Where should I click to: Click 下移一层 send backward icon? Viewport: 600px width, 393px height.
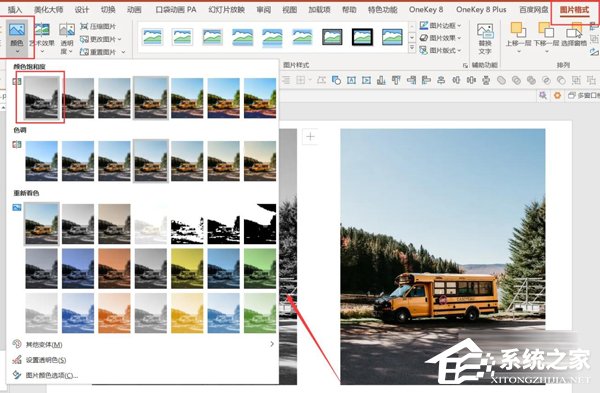(x=546, y=37)
